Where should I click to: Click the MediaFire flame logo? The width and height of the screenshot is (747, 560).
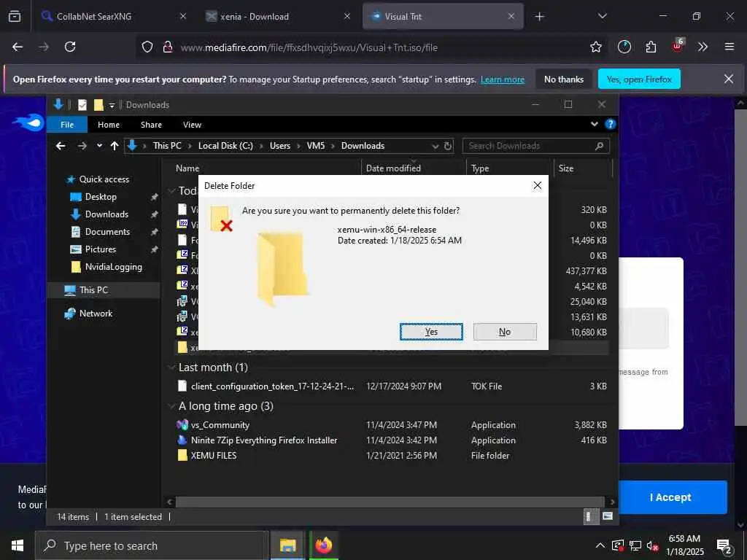pos(28,122)
